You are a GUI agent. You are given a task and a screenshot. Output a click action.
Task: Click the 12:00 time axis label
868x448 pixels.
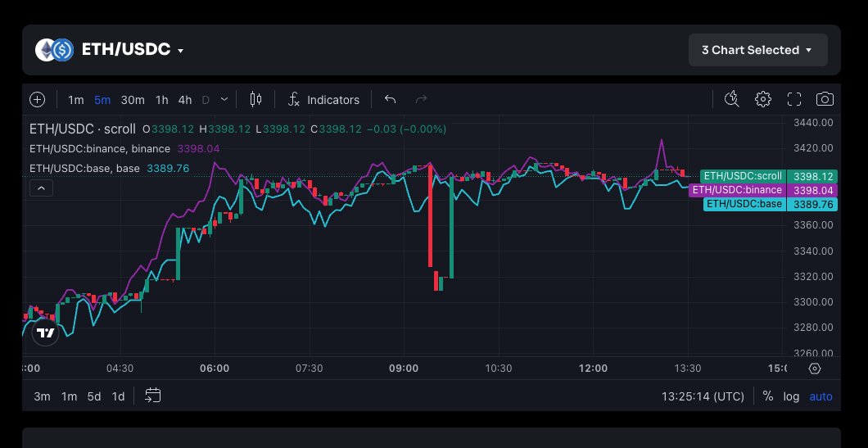click(594, 369)
